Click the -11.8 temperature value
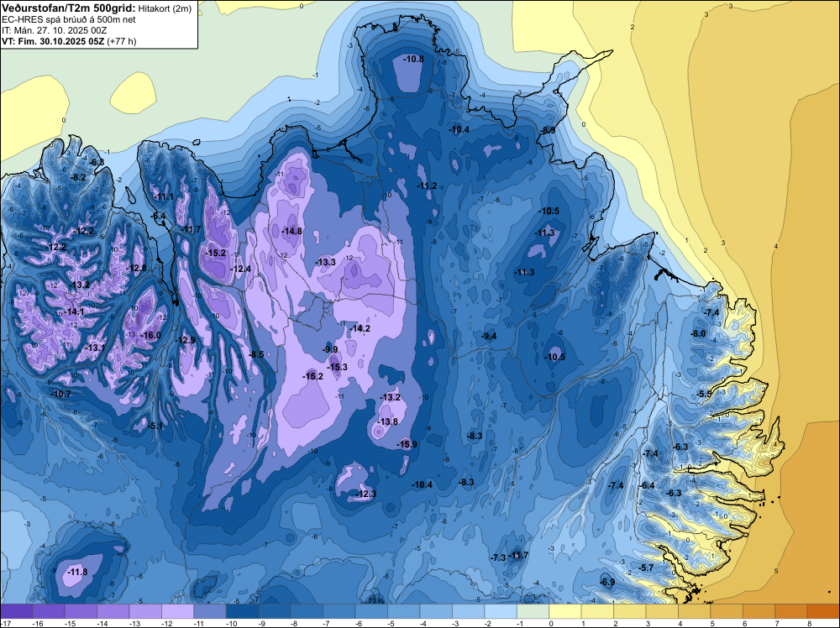This screenshot has height=628, width=840. [77, 573]
